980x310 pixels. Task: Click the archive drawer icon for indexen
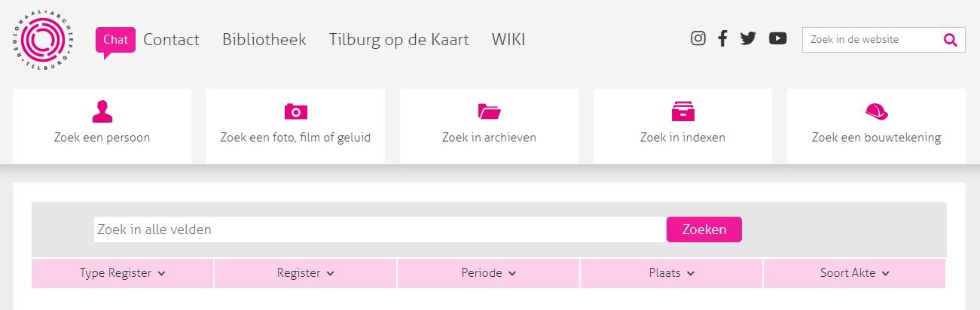[683, 111]
